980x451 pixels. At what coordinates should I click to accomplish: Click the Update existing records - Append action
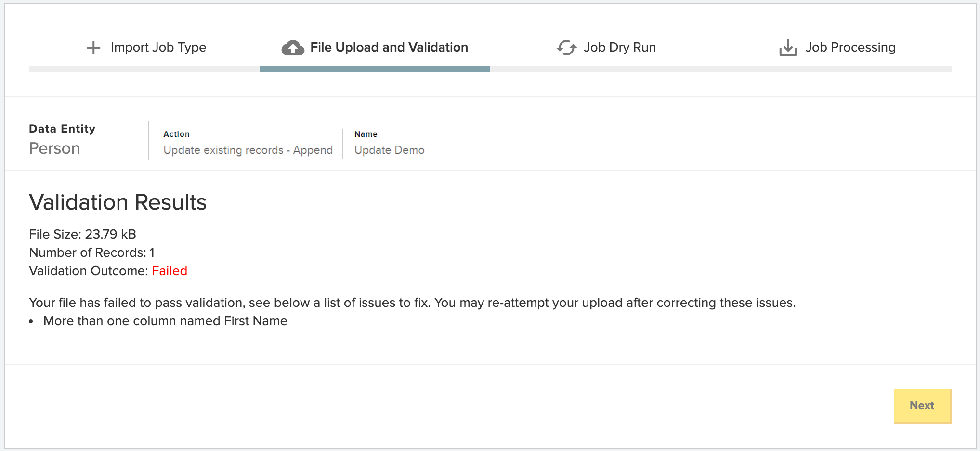pyautogui.click(x=248, y=150)
